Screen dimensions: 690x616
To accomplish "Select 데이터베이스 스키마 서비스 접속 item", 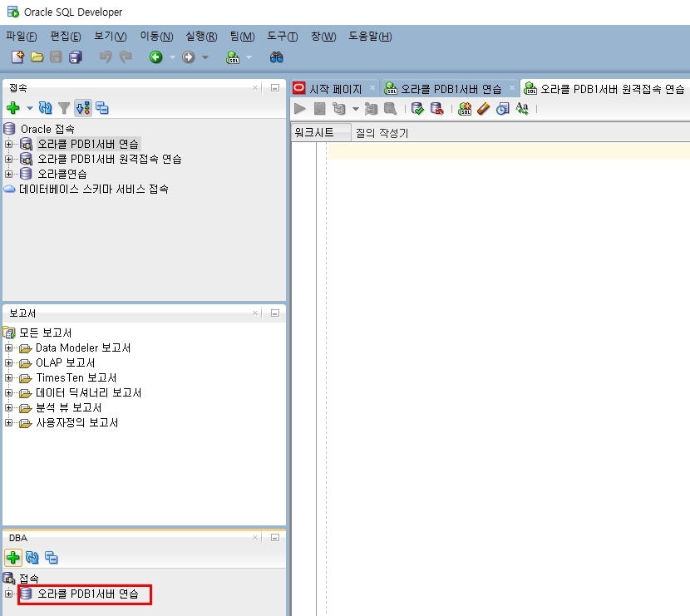I will [93, 190].
